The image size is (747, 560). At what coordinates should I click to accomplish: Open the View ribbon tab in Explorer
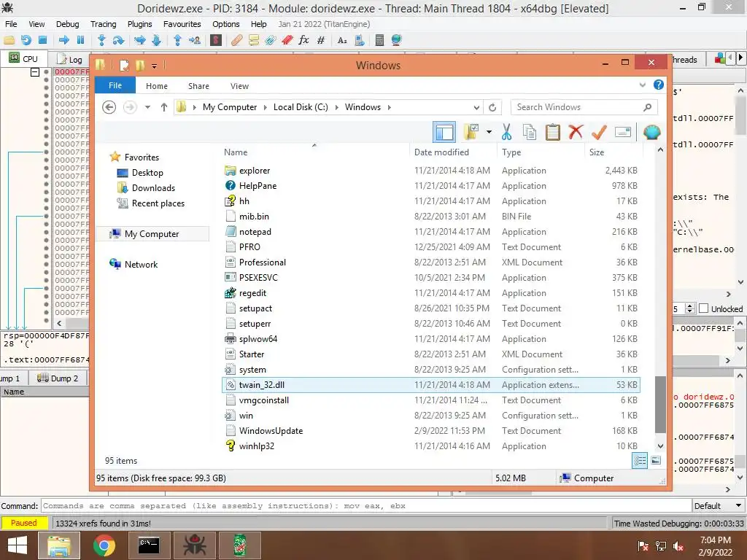point(239,86)
